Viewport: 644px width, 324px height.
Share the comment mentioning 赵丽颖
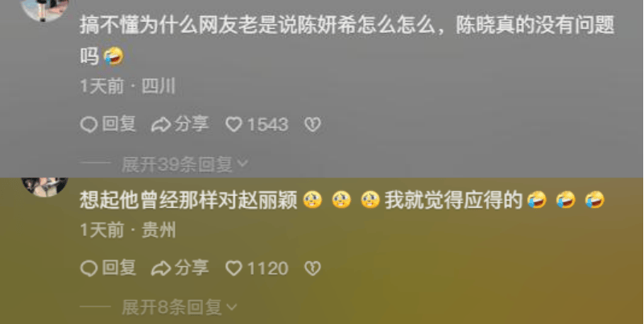click(180, 268)
